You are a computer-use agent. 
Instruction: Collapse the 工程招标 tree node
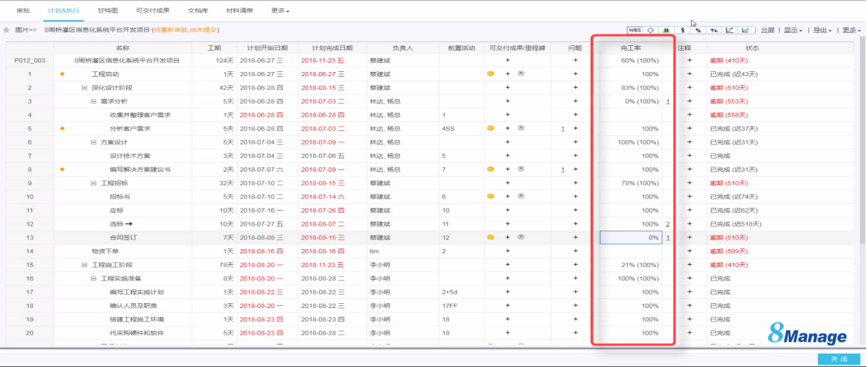[93, 183]
